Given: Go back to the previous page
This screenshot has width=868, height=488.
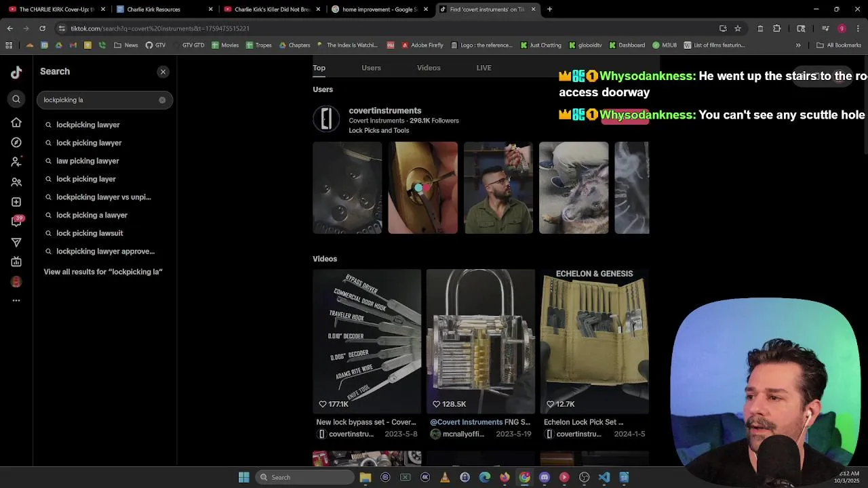Looking at the screenshot, I should point(9,28).
